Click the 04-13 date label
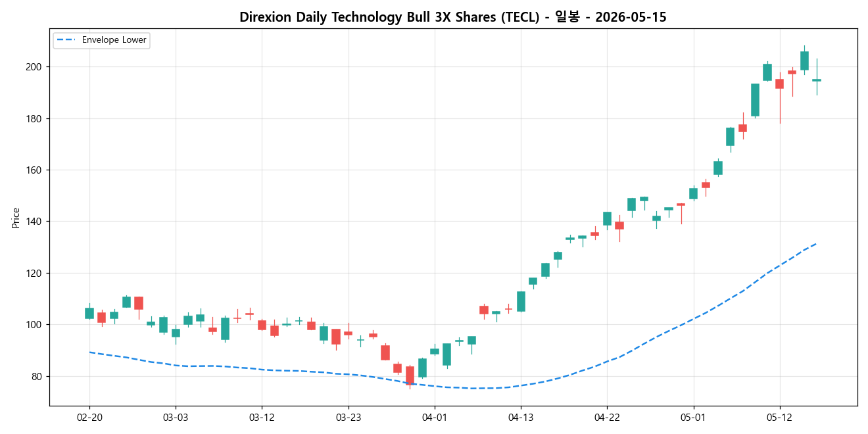This screenshot has height=434, width=868. click(x=521, y=418)
